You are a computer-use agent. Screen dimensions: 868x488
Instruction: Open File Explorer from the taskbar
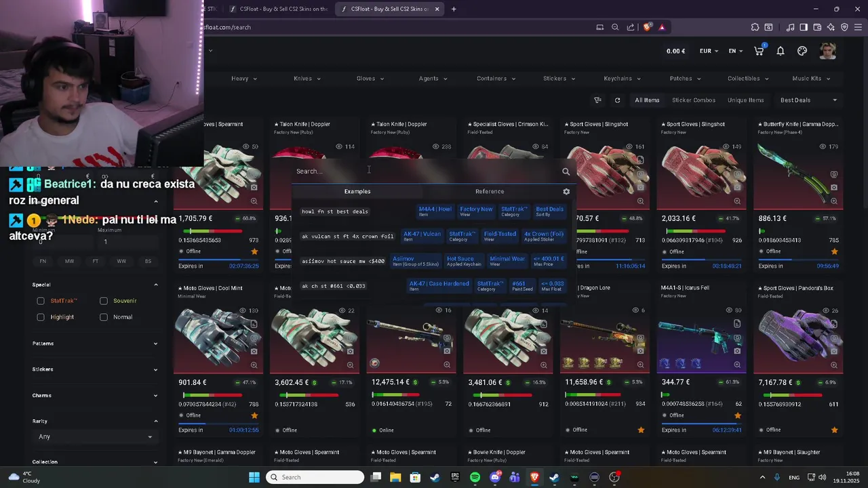395,477
